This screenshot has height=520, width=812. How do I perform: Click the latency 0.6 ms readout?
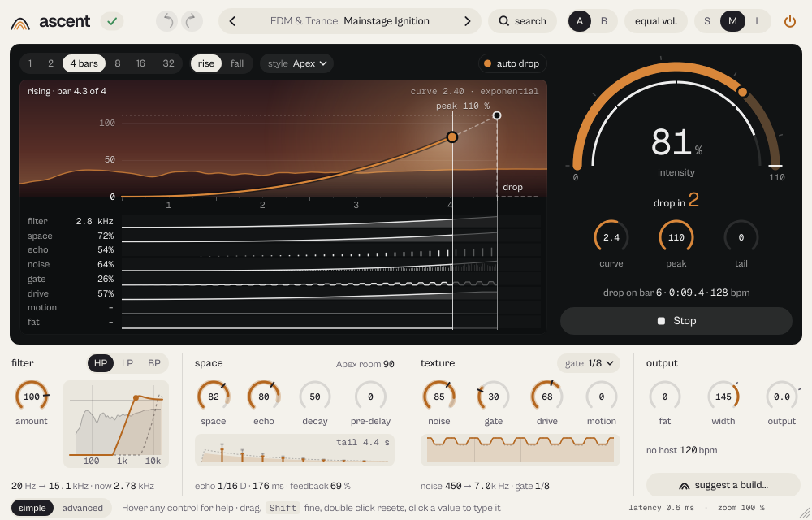(x=661, y=508)
